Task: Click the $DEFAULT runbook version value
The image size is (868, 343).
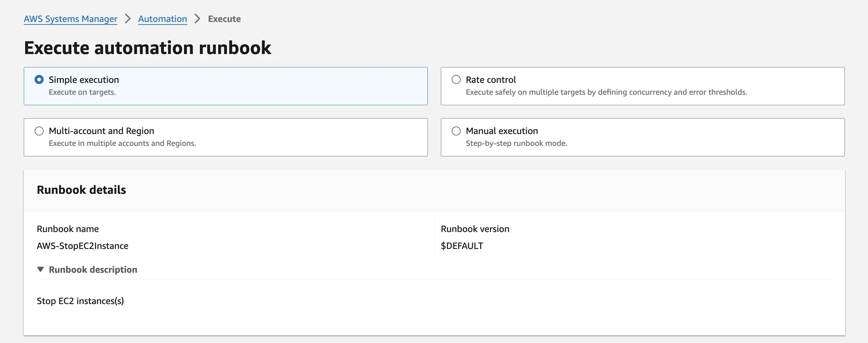Action: pos(462,245)
